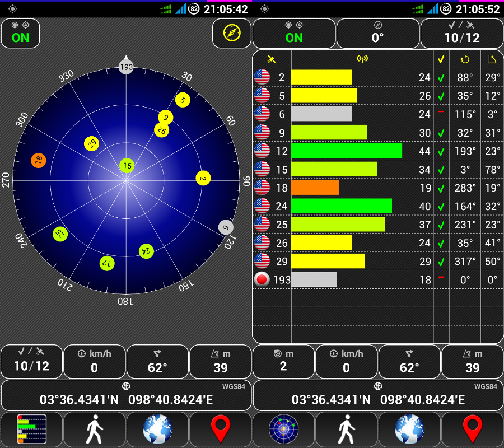504x448 pixels.
Task: Tap the yellow compass button above sky plot
Action: click(231, 33)
